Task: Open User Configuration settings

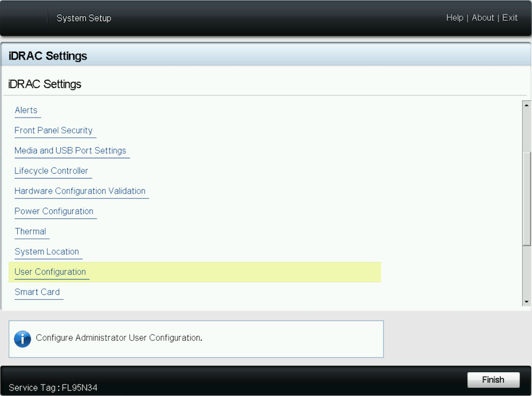Action: pyautogui.click(x=50, y=272)
